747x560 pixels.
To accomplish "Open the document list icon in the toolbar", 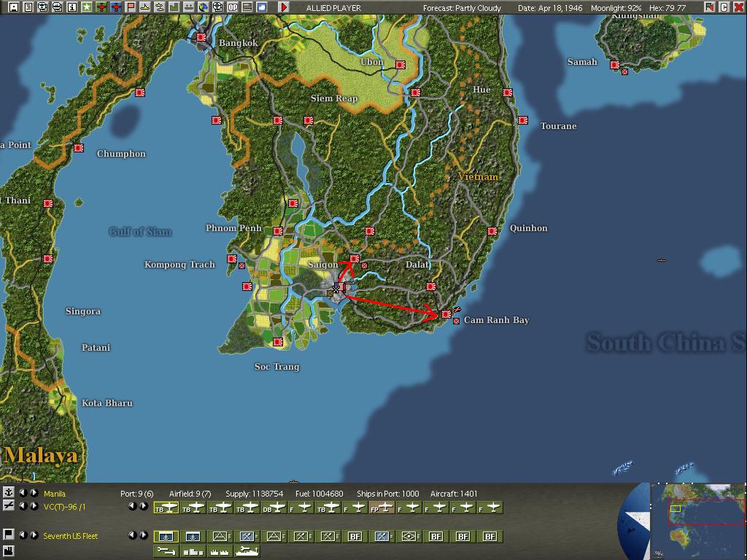I will coord(28,7).
